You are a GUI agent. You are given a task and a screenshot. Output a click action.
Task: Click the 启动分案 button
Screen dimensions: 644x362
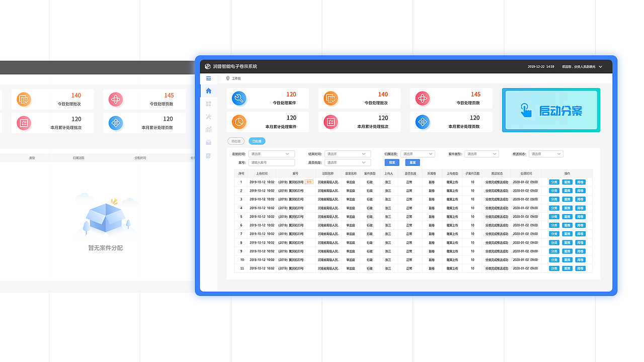coord(551,111)
